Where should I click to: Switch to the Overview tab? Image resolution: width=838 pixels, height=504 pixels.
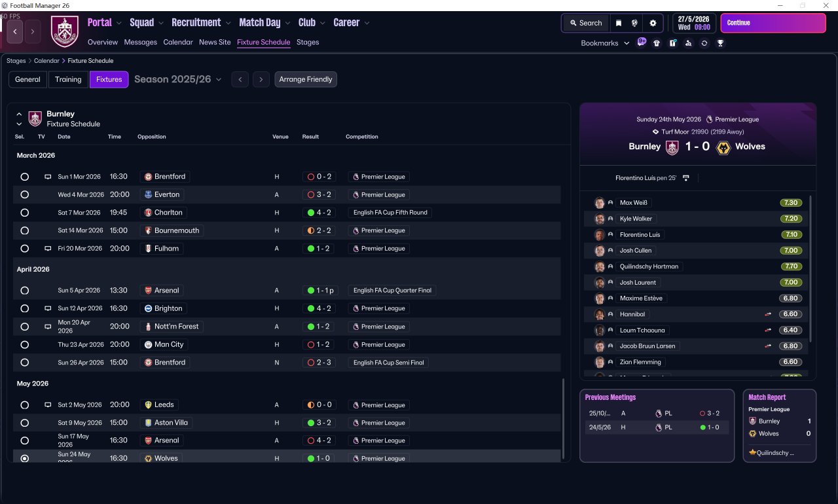103,42
